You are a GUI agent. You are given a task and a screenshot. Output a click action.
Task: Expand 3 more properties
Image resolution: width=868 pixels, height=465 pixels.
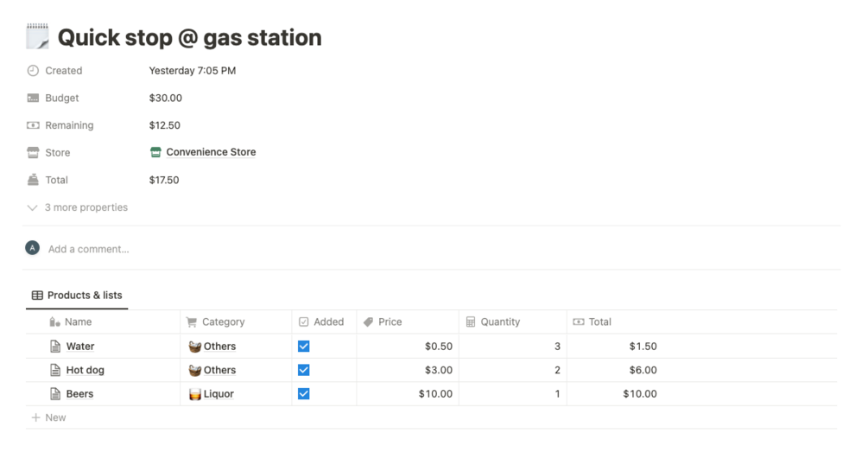coord(78,207)
